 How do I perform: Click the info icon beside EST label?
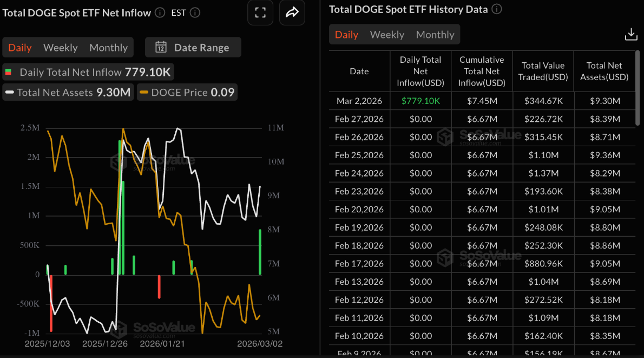tap(195, 12)
